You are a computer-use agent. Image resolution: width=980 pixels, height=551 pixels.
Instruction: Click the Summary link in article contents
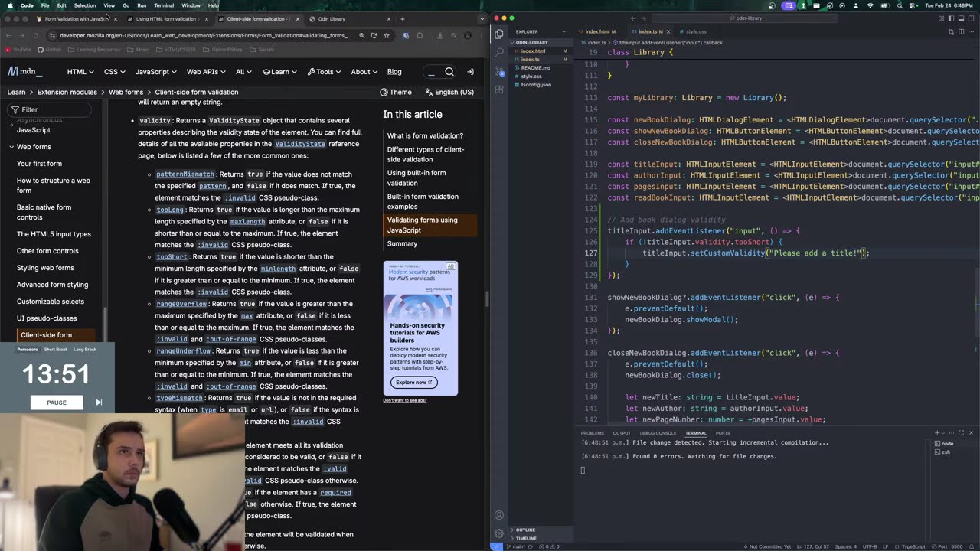tap(402, 243)
